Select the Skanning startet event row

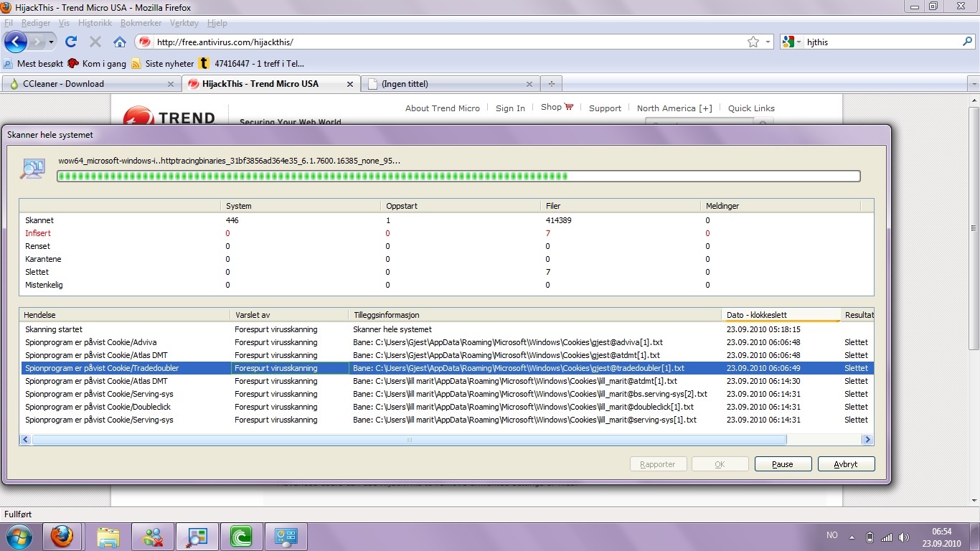point(446,329)
